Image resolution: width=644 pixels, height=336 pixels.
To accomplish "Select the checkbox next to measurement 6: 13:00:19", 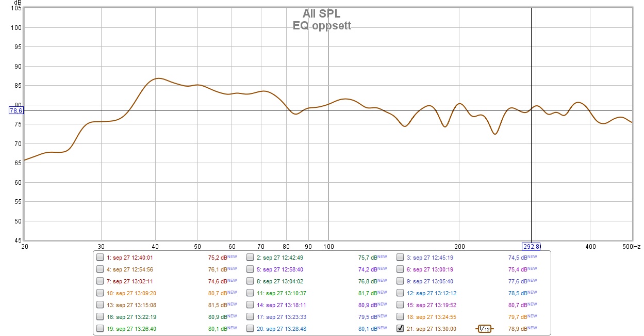I will tap(400, 269).
